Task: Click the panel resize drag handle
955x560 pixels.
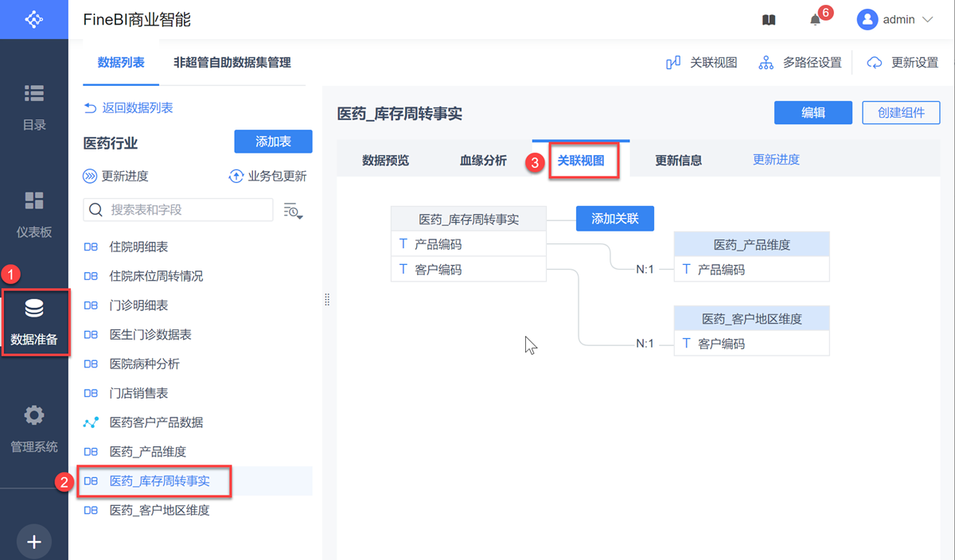Action: (x=327, y=300)
